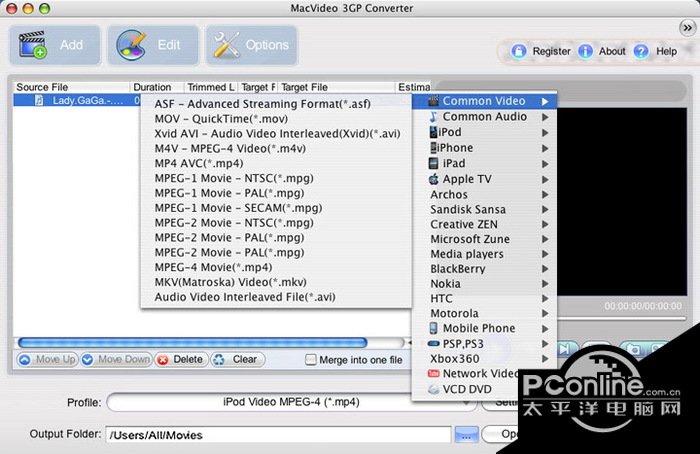Expand Creative ZEN submenu arrow
This screenshot has height=454, width=700.
(545, 224)
